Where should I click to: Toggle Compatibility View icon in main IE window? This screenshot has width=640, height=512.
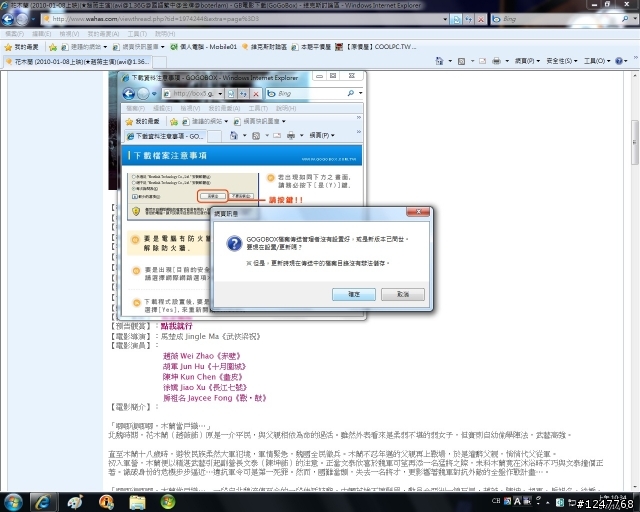click(x=456, y=19)
